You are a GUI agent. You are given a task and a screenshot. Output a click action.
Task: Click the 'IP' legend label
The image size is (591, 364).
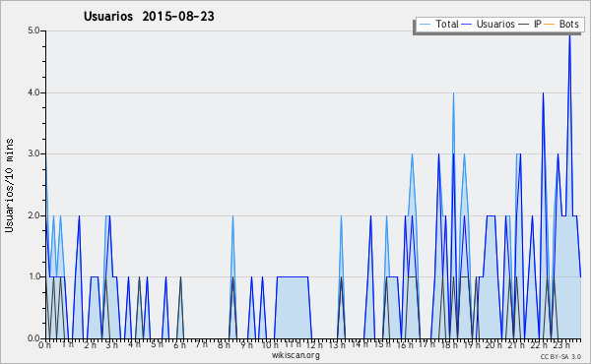(538, 24)
